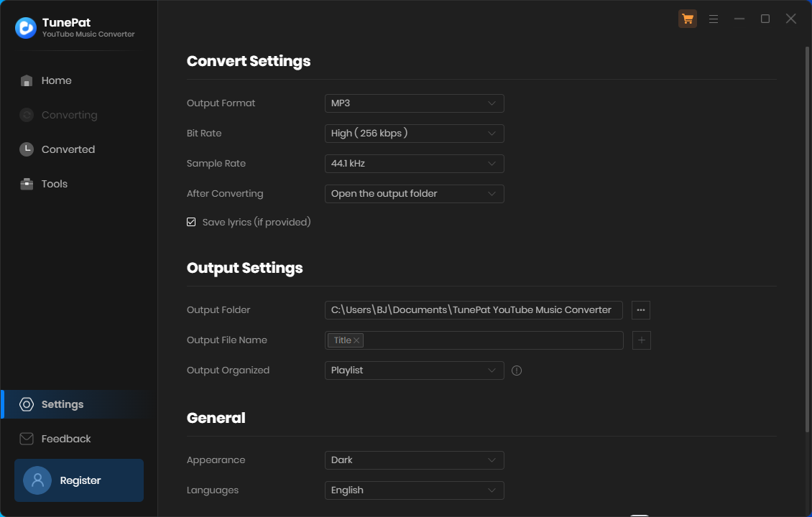Image resolution: width=812 pixels, height=517 pixels.
Task: Click the Tools briefcase icon
Action: pyautogui.click(x=27, y=185)
